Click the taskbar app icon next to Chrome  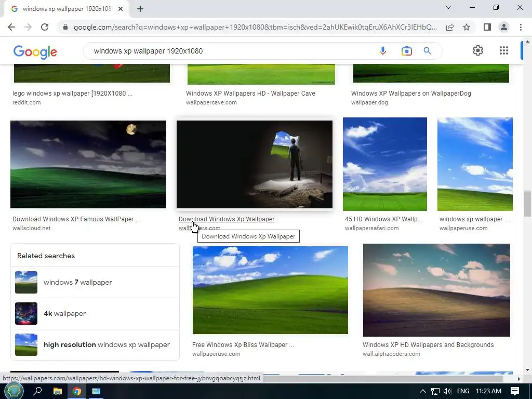96,391
